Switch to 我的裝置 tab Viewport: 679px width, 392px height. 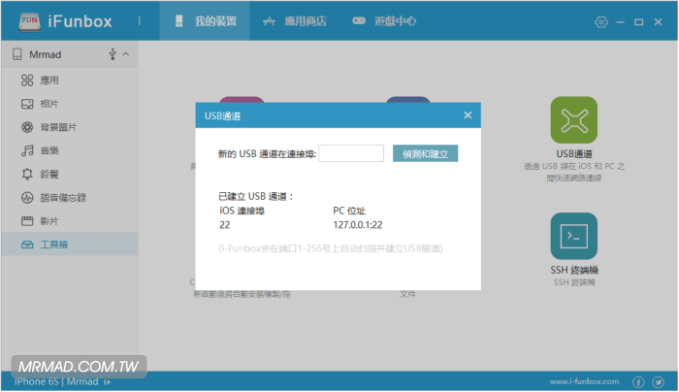tap(205, 21)
